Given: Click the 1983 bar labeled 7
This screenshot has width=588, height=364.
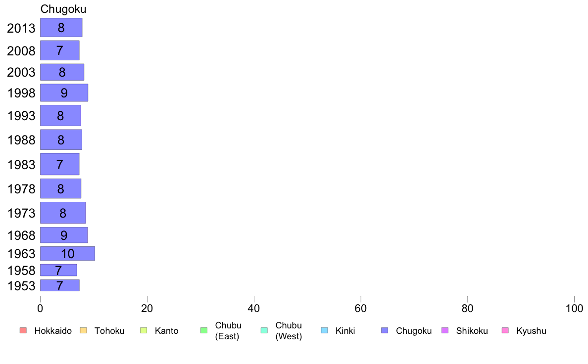Looking at the screenshot, I should [59, 164].
